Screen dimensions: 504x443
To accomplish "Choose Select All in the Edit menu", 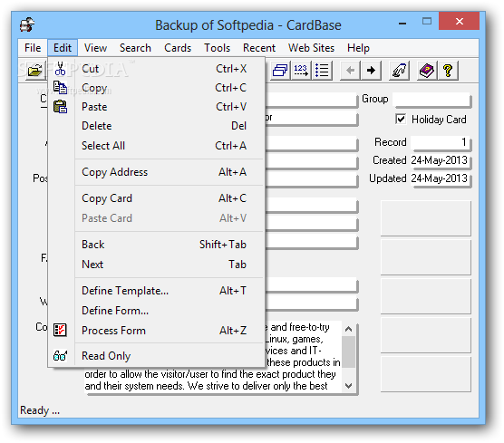I will (157, 146).
